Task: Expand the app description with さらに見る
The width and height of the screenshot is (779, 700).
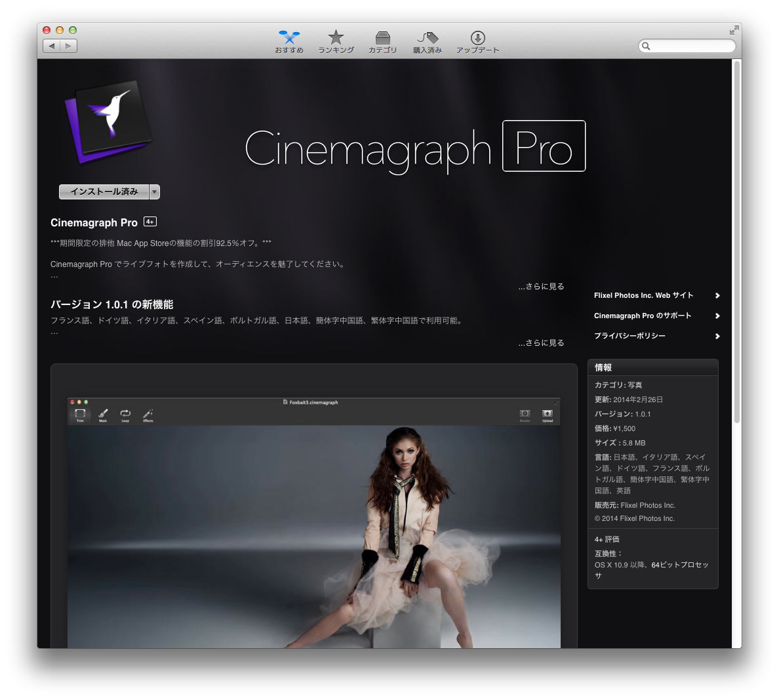Action: click(540, 286)
